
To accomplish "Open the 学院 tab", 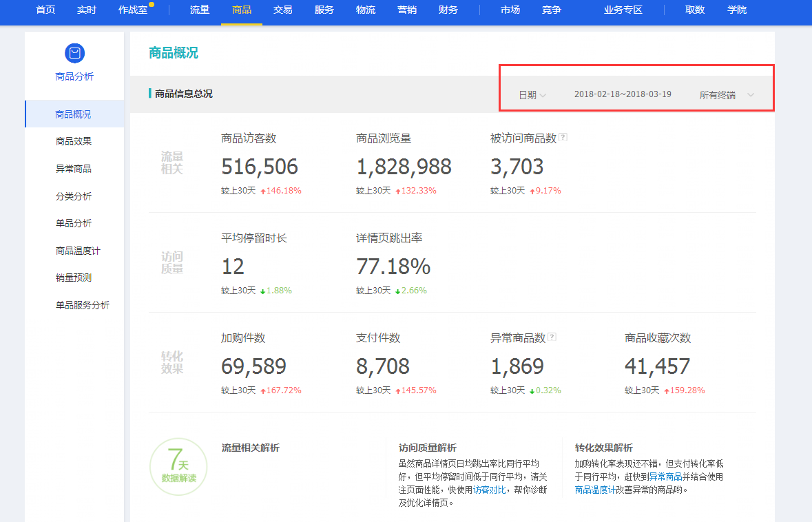I will coord(737,10).
